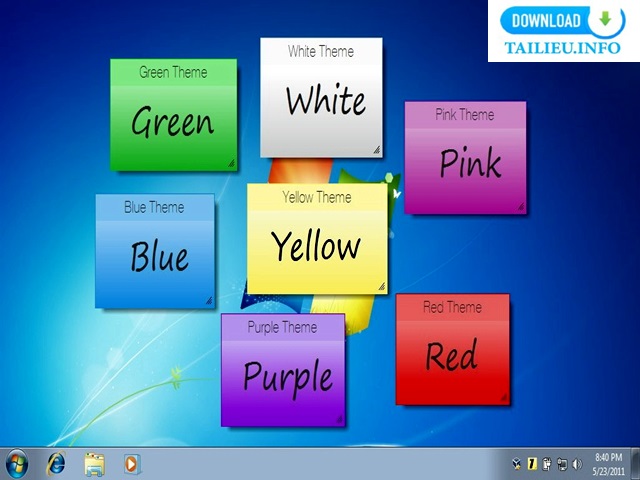Click the Green Theme note title bar

click(173, 72)
